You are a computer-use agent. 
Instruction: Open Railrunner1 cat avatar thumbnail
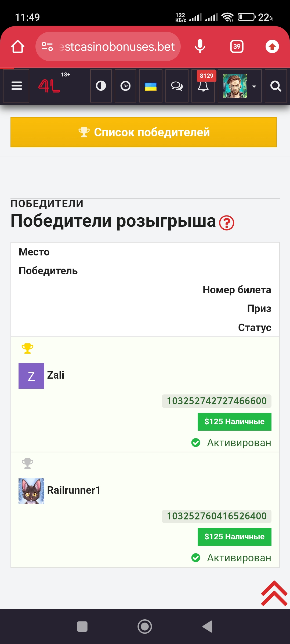pyautogui.click(x=31, y=491)
